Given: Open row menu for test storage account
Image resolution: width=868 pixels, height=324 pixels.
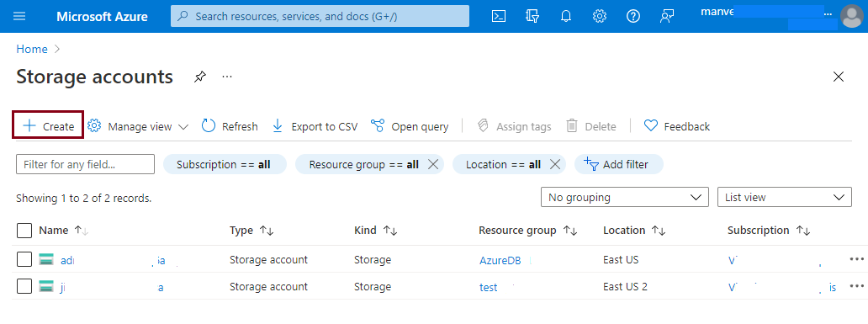Looking at the screenshot, I should click(x=856, y=286).
